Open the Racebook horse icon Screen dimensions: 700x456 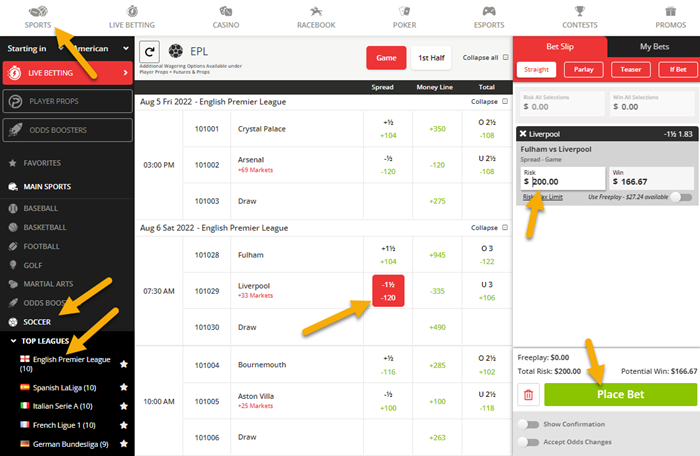point(316,11)
